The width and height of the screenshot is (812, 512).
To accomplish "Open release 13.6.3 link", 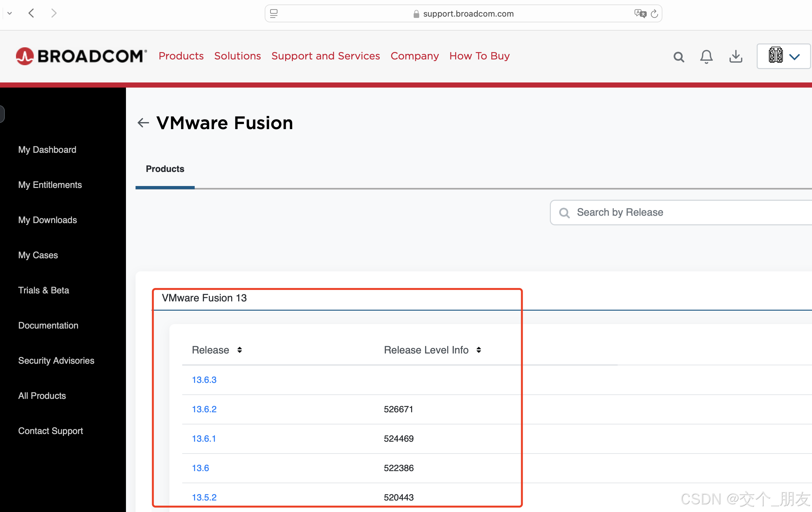I will [x=204, y=380].
